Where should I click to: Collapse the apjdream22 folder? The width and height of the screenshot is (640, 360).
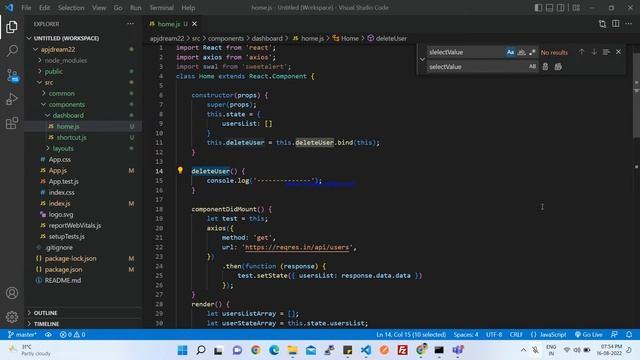tap(35, 49)
